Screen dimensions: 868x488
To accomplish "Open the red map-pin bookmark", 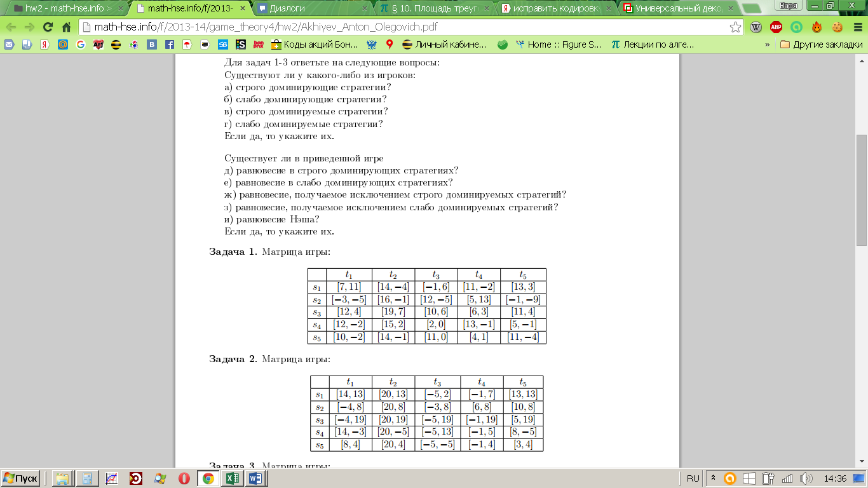I will coord(390,44).
